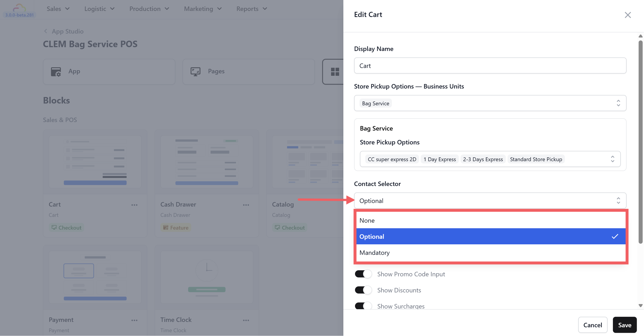The height and width of the screenshot is (336, 644).
Task: Open the Sales menu
Action: pos(58,9)
